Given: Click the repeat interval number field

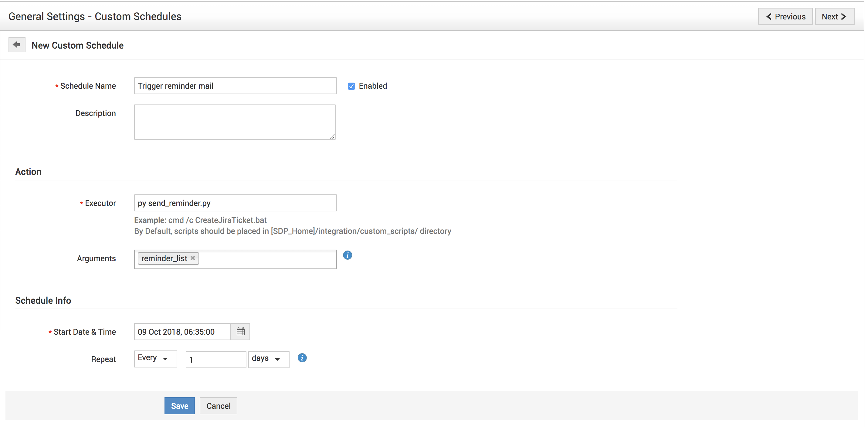Looking at the screenshot, I should (x=216, y=360).
